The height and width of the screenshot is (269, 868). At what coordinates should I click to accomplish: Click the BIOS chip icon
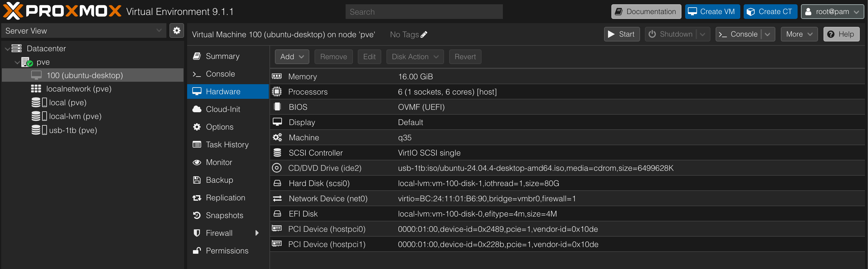pos(277,107)
